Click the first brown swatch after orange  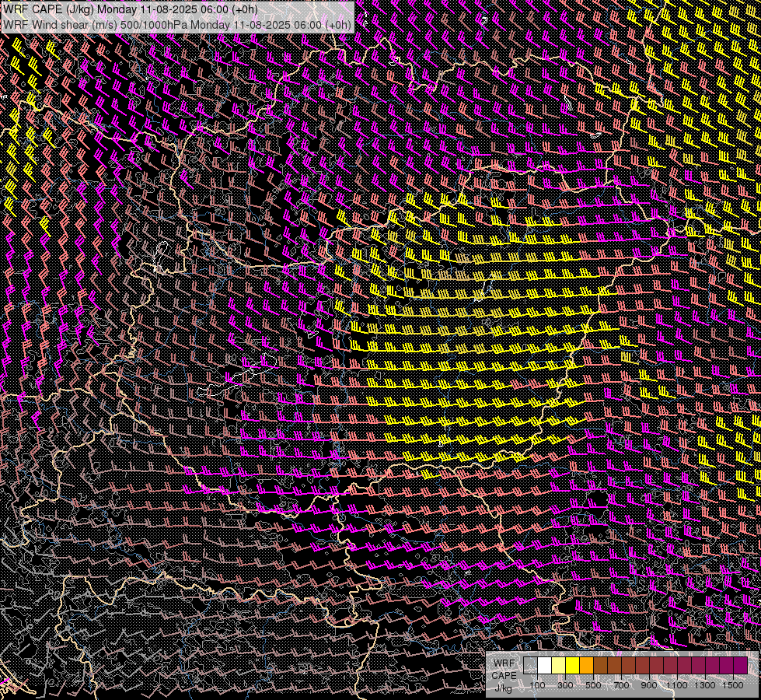(600, 666)
